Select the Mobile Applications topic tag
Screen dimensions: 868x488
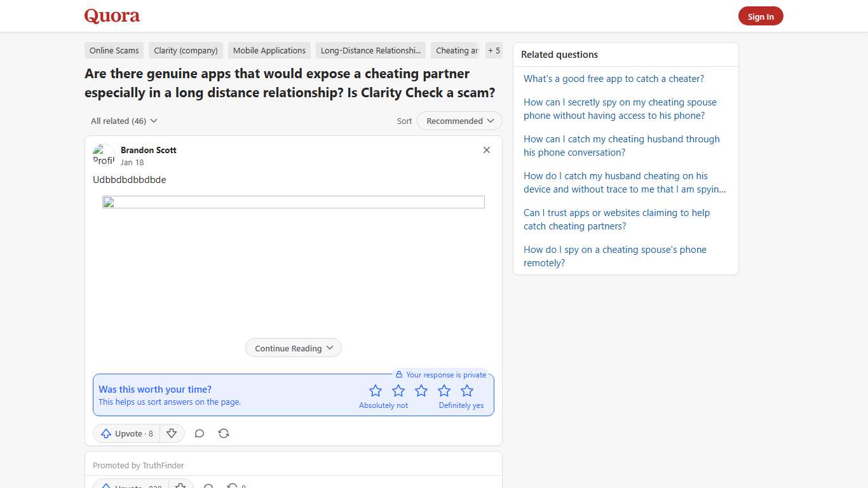(x=269, y=51)
